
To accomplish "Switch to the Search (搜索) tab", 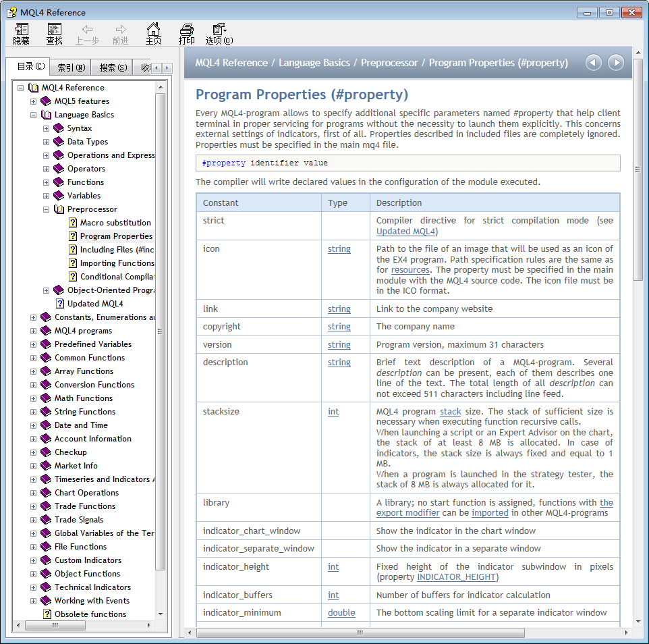I will [112, 68].
